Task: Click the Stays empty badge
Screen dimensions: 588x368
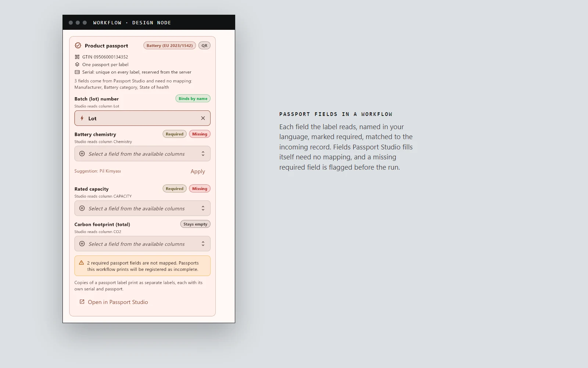Action: click(195, 224)
